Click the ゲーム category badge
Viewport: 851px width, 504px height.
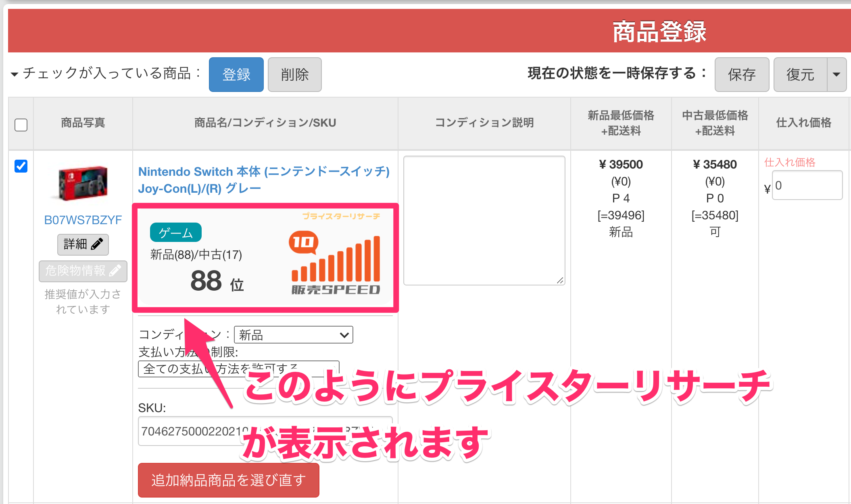pyautogui.click(x=175, y=232)
